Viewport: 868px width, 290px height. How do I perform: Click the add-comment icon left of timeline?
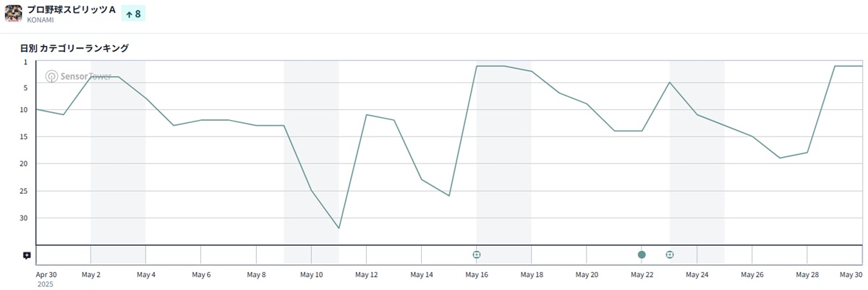coord(27,255)
